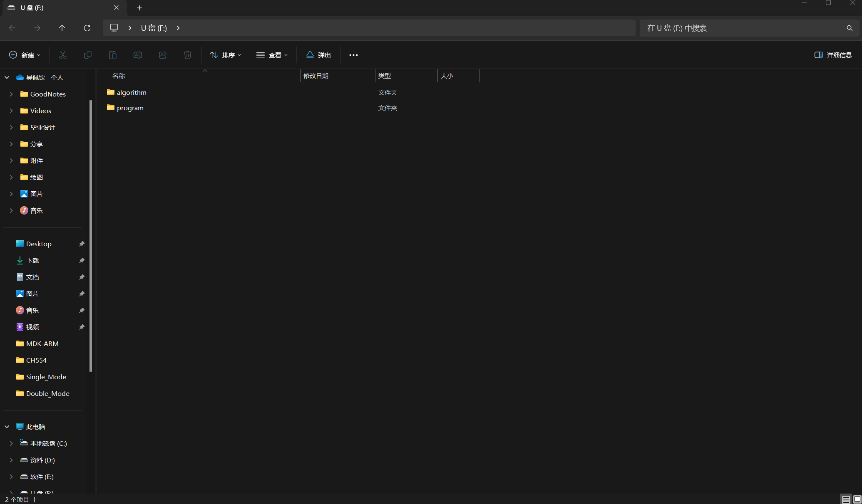Open the Desktop quick access item
The image size is (862, 504).
coord(39,244)
